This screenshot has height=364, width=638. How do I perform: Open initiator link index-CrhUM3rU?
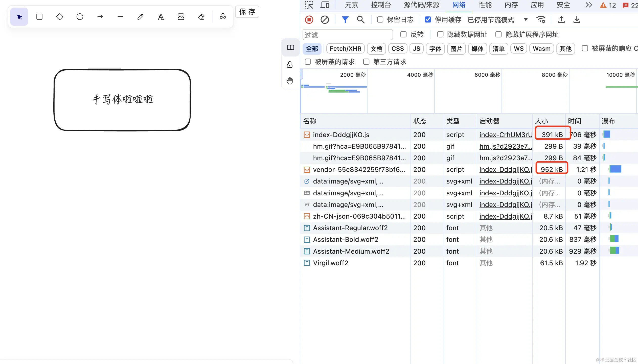coord(506,135)
